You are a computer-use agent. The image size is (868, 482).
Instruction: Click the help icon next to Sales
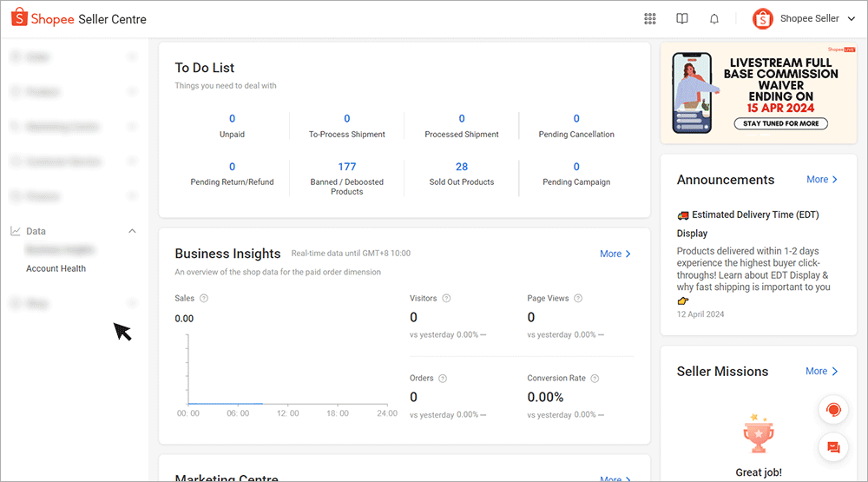pyautogui.click(x=204, y=299)
